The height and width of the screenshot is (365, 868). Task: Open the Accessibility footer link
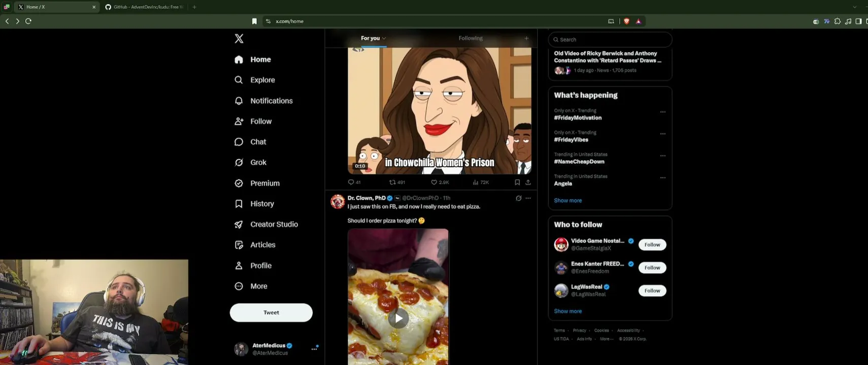(x=628, y=331)
